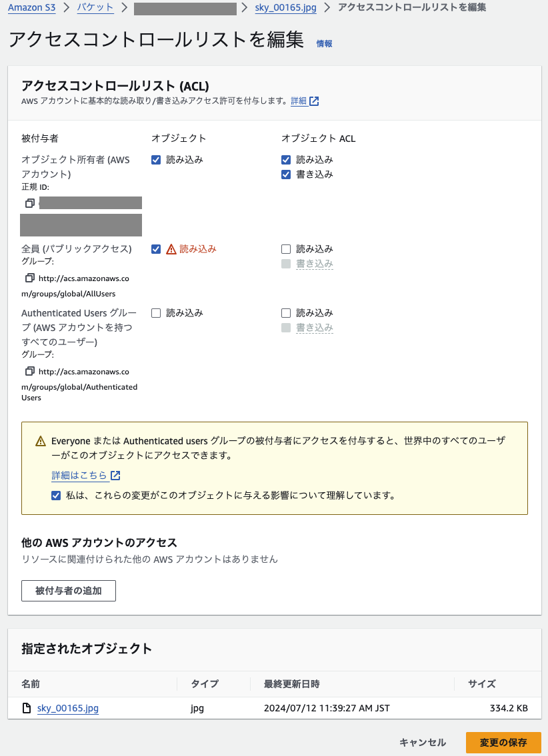
Task: Copy the canonical ID using the copy icon
Action: (x=29, y=202)
